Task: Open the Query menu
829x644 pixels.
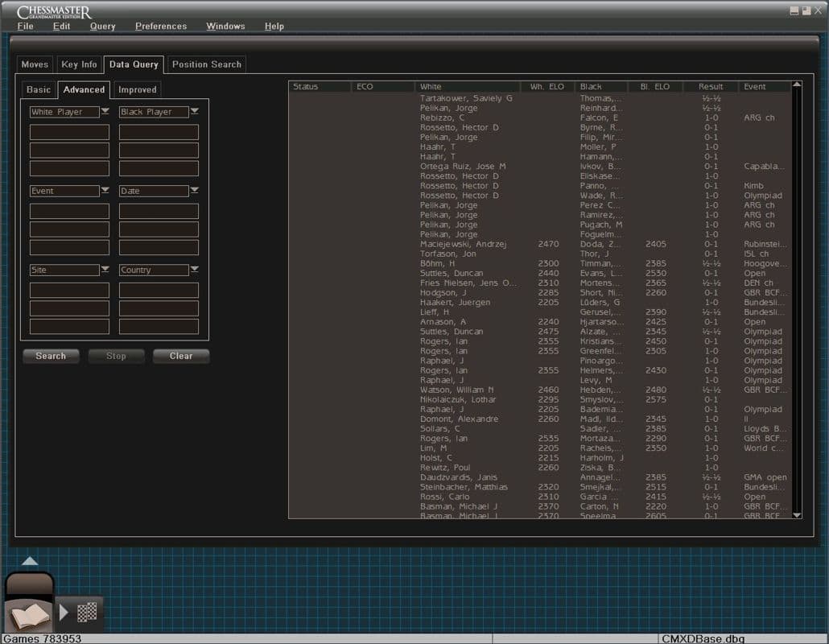Action: [x=102, y=26]
